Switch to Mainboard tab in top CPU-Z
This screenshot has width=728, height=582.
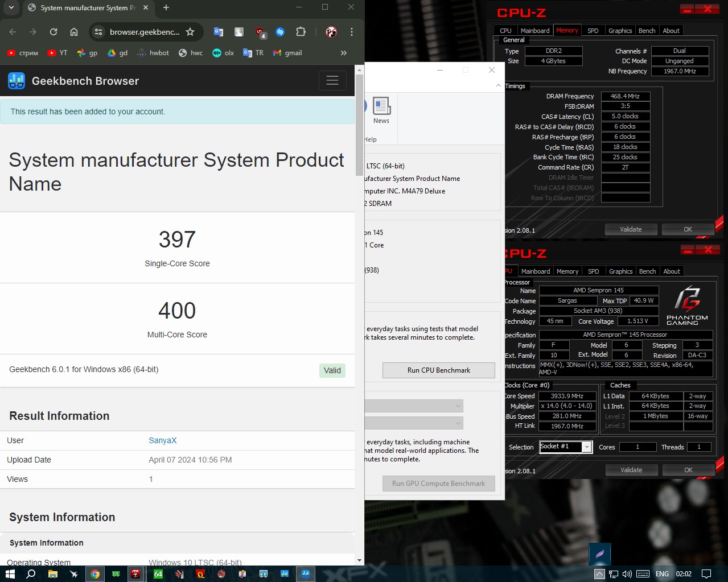(535, 31)
